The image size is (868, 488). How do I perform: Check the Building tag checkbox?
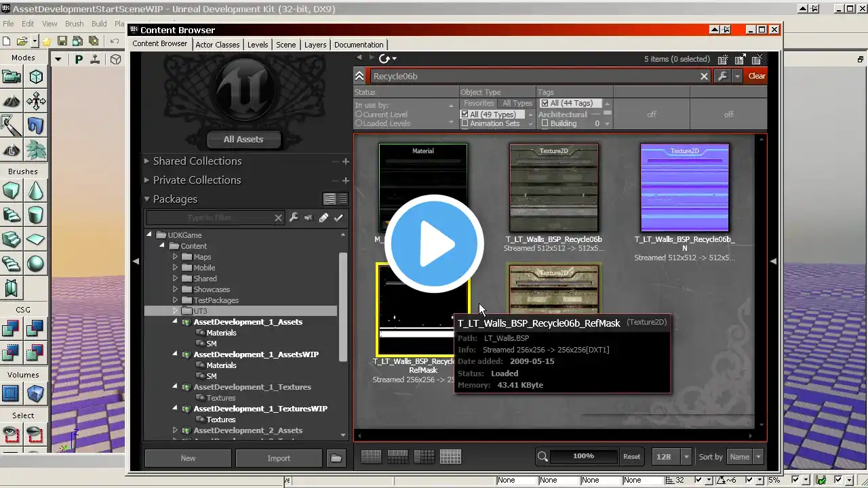tap(545, 123)
